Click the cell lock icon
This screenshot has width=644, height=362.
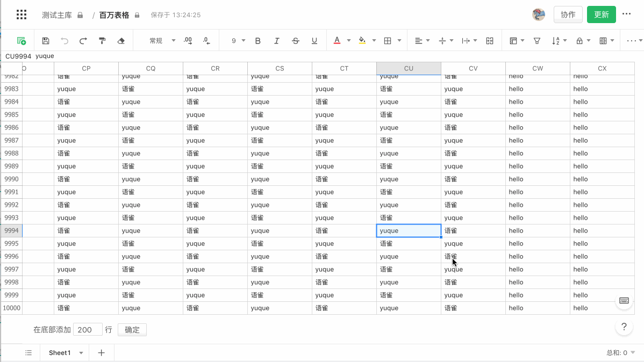click(579, 40)
